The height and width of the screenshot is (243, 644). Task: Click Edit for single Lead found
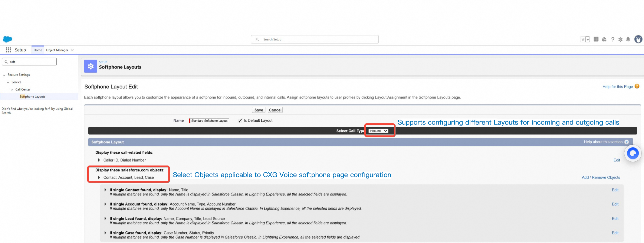click(615, 219)
